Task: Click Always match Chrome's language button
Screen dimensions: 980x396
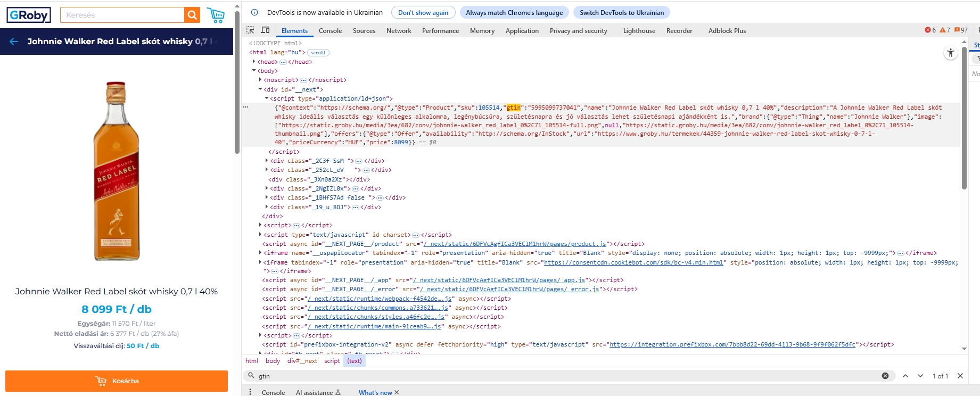Action: point(514,12)
